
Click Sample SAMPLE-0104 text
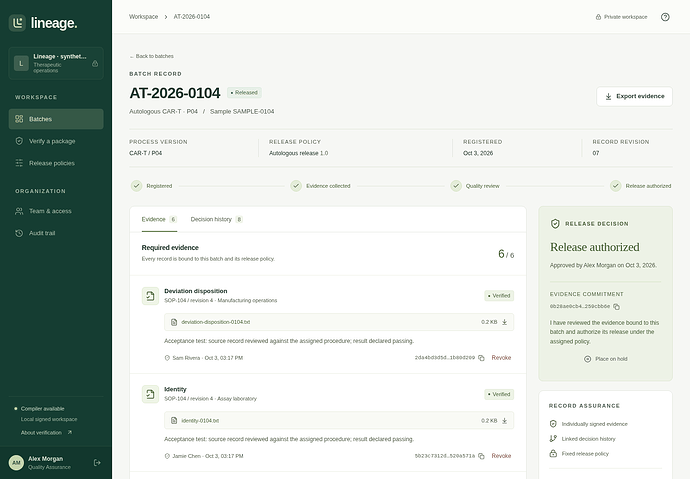point(242,112)
